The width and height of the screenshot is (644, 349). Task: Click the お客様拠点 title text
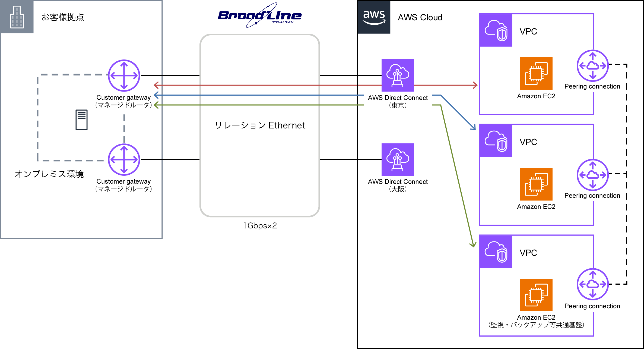point(63,17)
